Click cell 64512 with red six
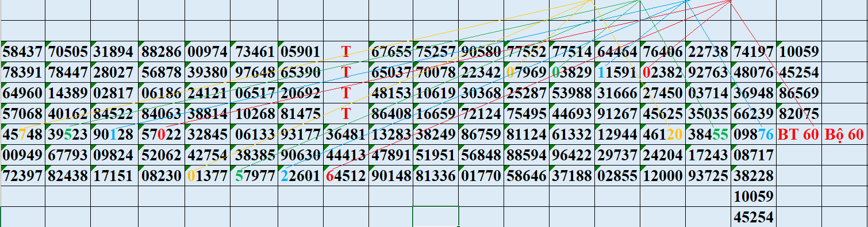 [x=345, y=175]
